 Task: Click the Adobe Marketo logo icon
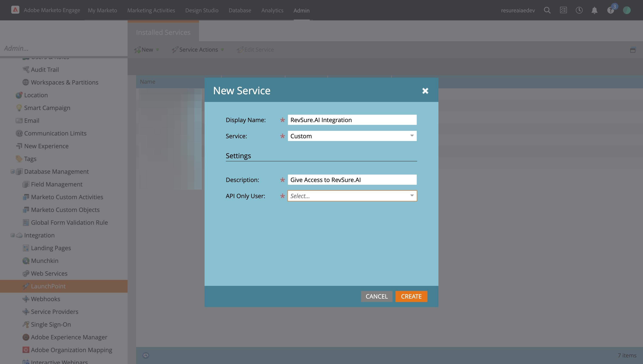click(15, 10)
